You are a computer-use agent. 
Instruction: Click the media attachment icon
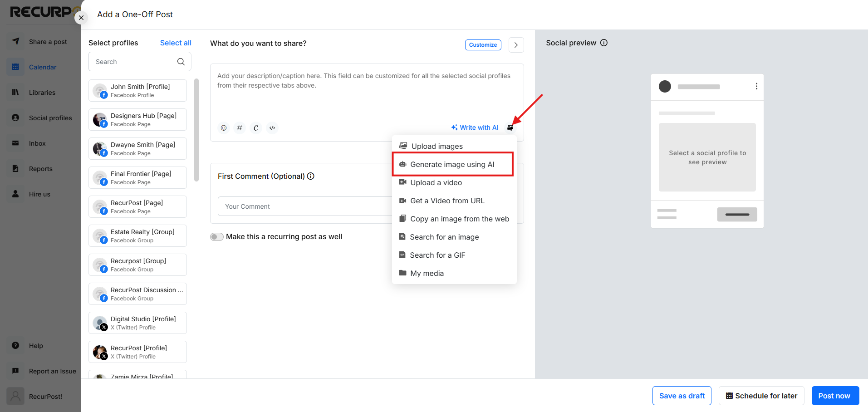(510, 128)
